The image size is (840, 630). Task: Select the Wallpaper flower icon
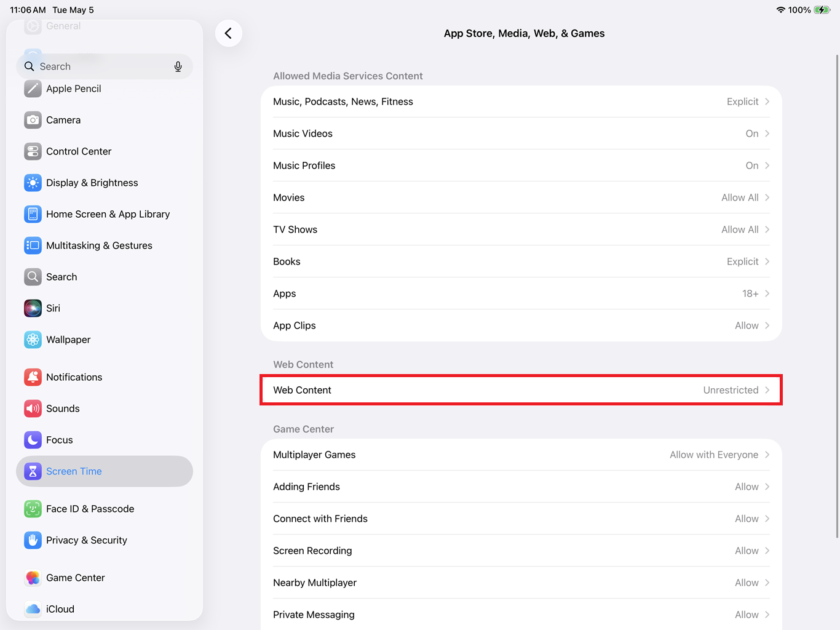(x=33, y=340)
